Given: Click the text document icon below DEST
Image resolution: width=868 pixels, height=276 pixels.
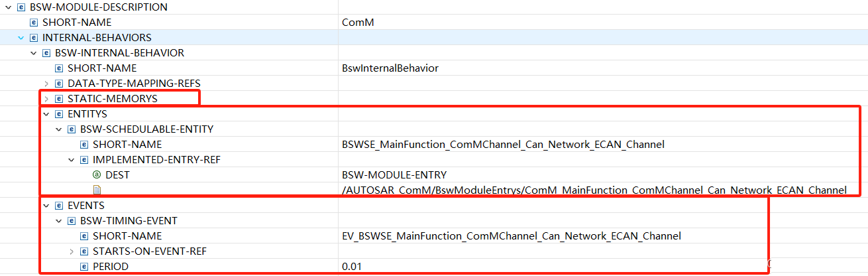Looking at the screenshot, I should click(x=97, y=190).
